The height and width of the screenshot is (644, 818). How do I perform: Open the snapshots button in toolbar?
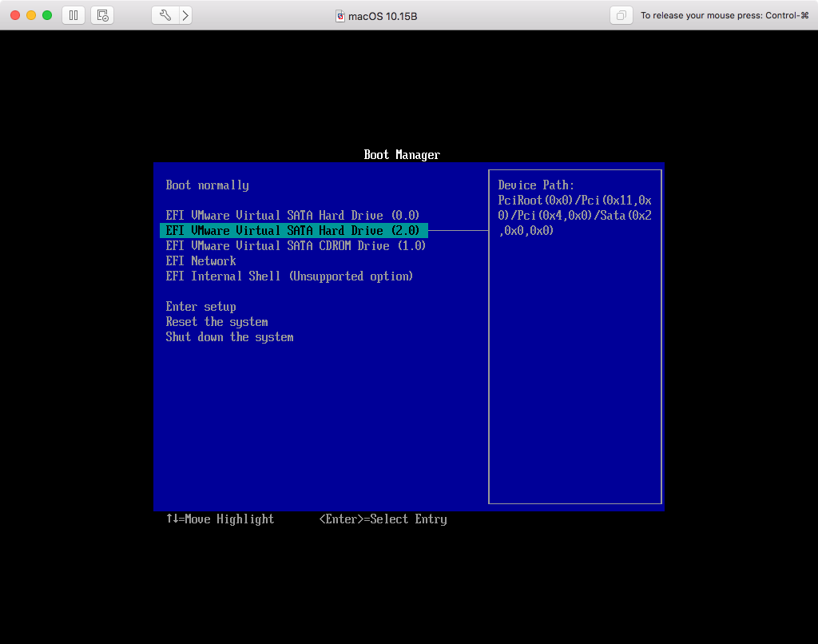click(x=102, y=15)
